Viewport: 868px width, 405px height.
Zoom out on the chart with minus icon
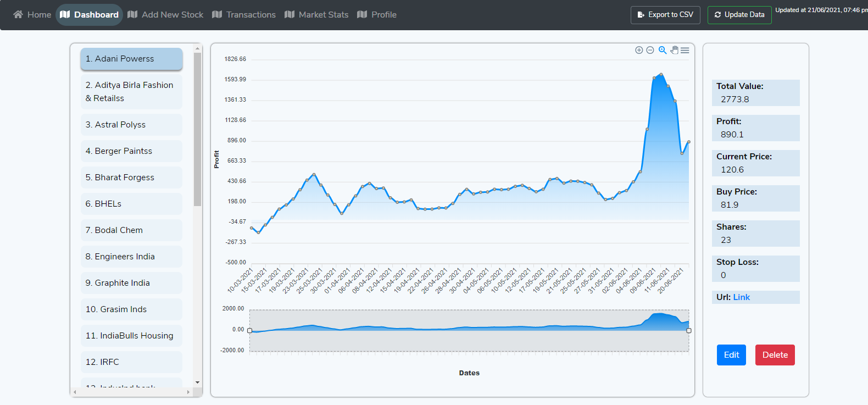650,50
